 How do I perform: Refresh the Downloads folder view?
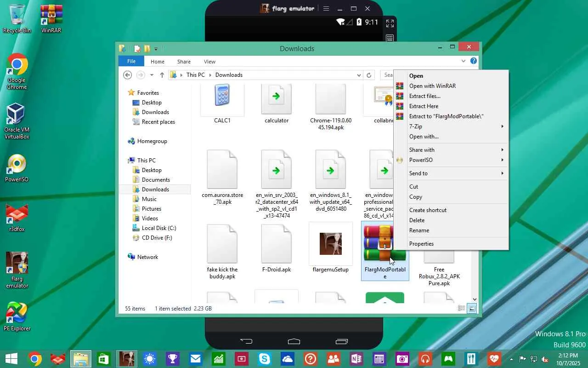pyautogui.click(x=369, y=75)
